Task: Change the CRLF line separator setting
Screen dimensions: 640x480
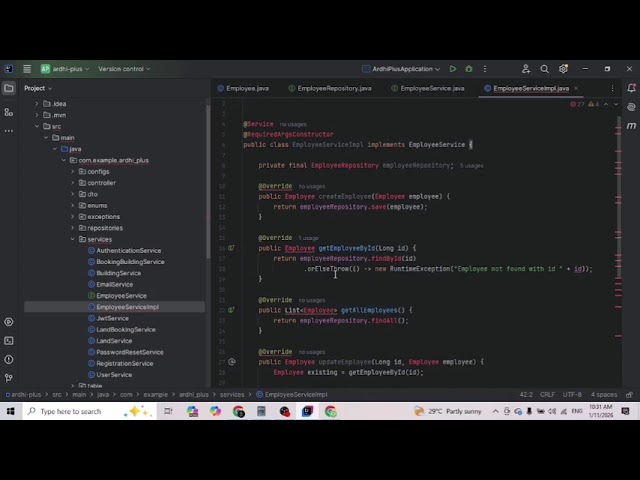Action: coord(547,395)
